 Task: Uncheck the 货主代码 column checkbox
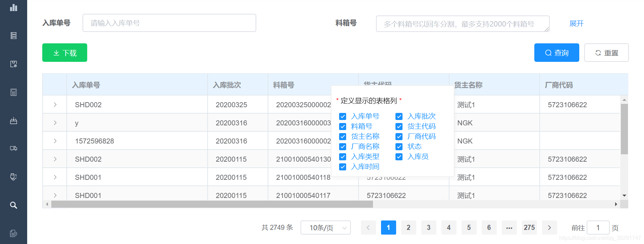coord(399,126)
